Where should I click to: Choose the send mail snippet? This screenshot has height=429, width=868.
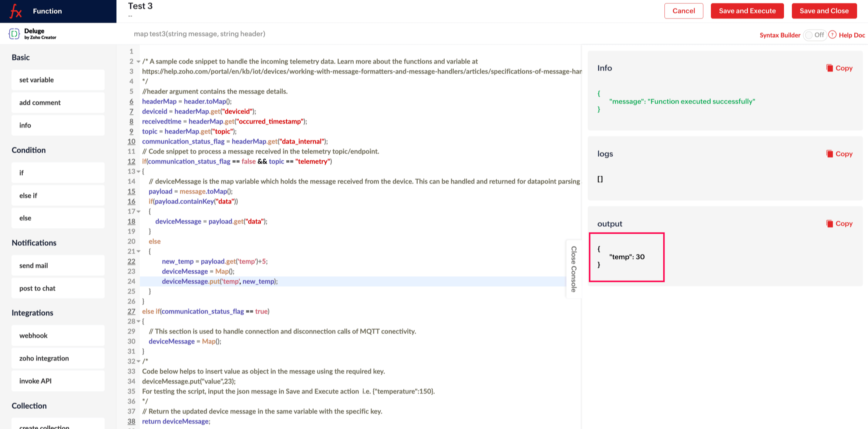click(x=58, y=265)
